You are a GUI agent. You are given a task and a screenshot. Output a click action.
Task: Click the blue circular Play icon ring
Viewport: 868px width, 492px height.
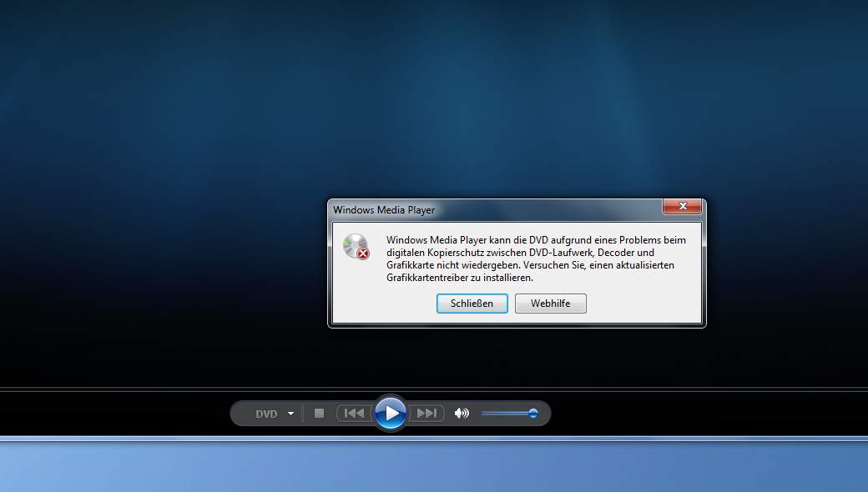tap(390, 412)
